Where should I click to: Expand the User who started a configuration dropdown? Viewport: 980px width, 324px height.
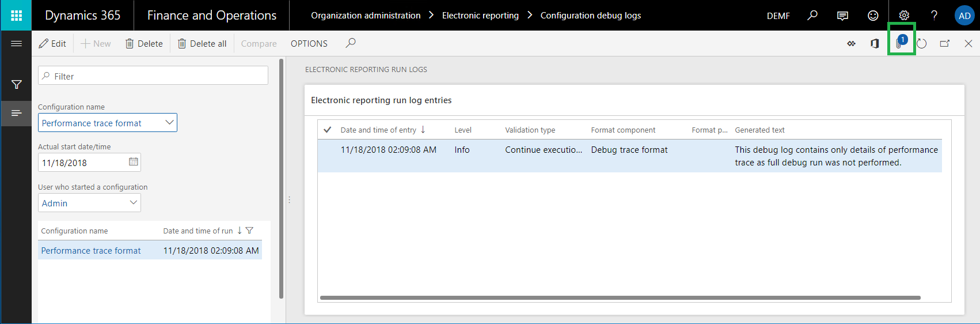click(134, 202)
